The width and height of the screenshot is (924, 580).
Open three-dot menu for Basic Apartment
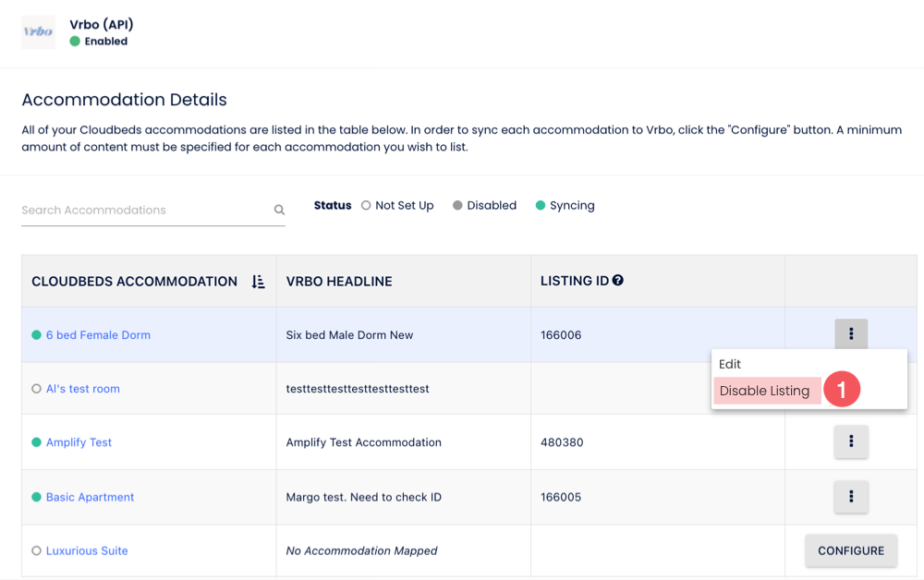851,497
